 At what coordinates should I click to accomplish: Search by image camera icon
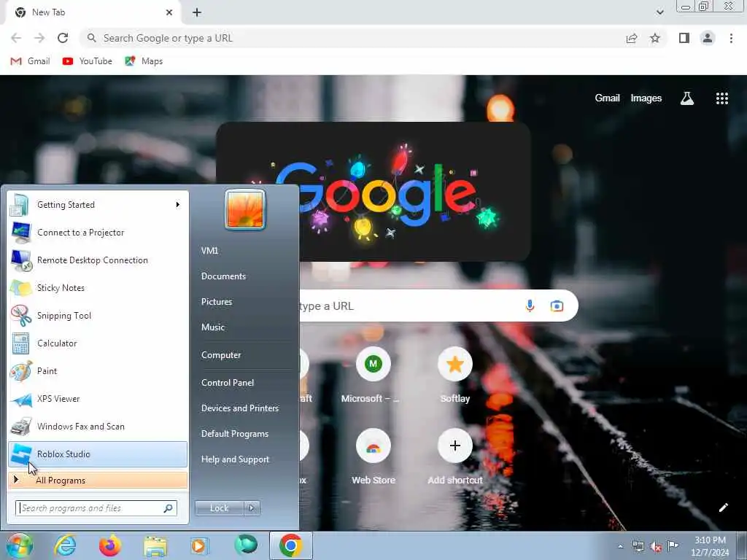557,306
